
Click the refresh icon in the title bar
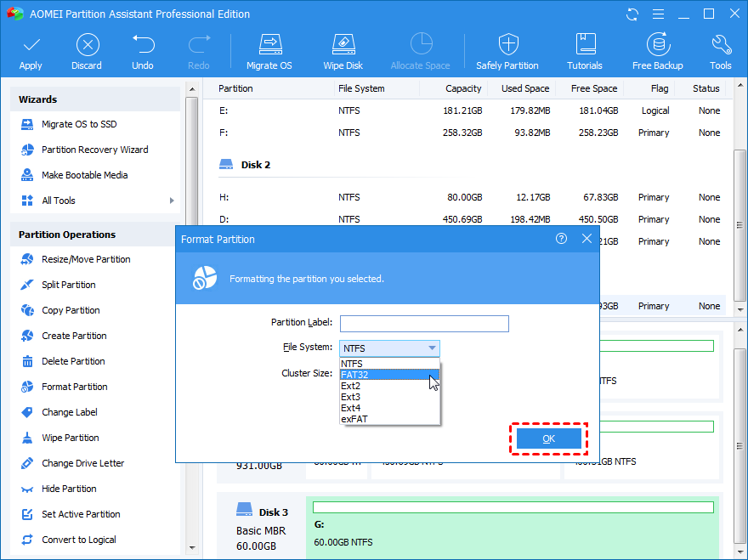pos(632,14)
